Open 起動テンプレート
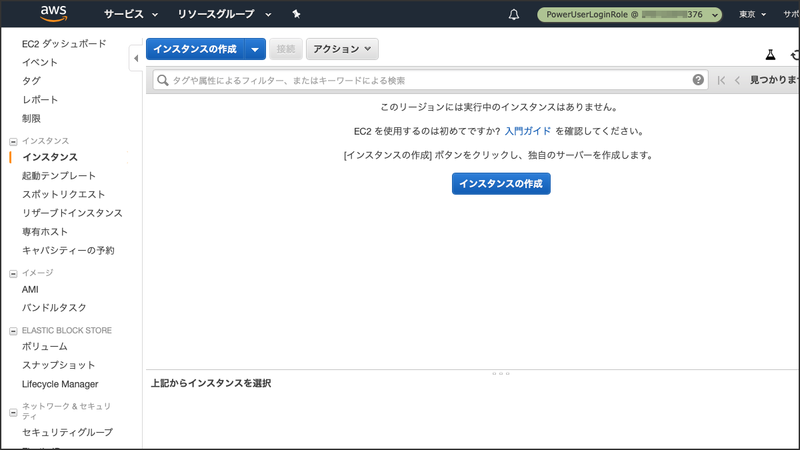Image resolution: width=800 pixels, height=450 pixels. click(59, 176)
